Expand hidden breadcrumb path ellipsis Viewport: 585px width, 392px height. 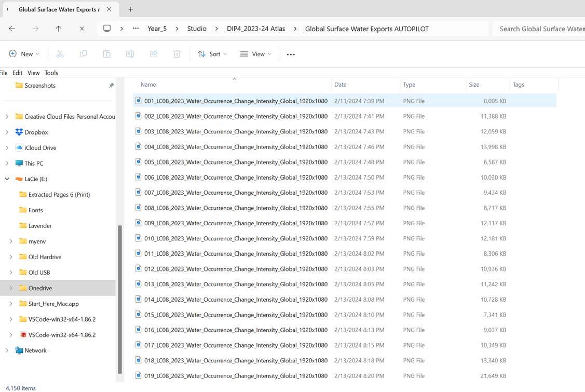coord(136,29)
